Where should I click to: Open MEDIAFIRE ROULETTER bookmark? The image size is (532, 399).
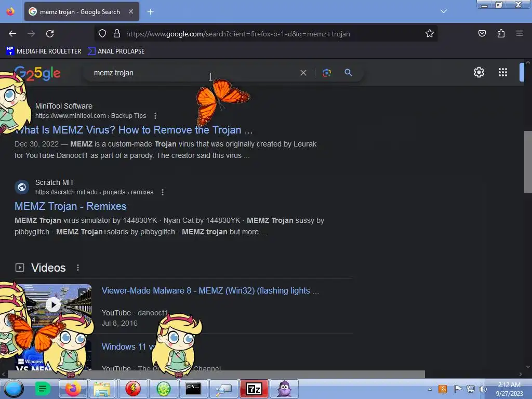coord(44,51)
